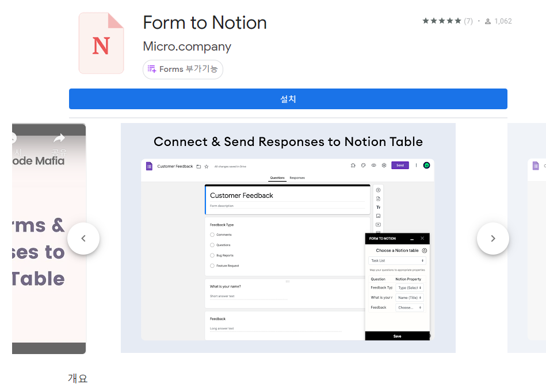Click the Customer Feedback form title field
This screenshot has width=546, height=392.
click(287, 195)
